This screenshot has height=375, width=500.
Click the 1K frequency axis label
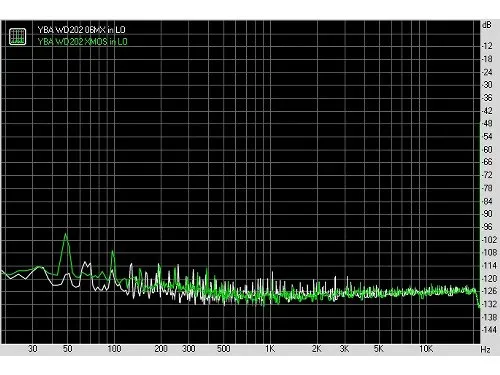click(270, 349)
